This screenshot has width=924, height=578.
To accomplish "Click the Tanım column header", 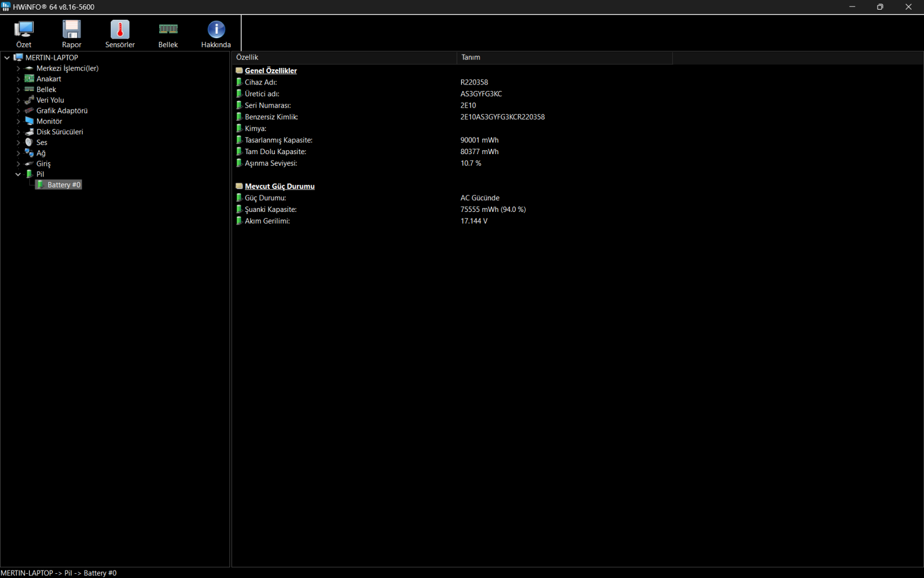I will tap(565, 57).
